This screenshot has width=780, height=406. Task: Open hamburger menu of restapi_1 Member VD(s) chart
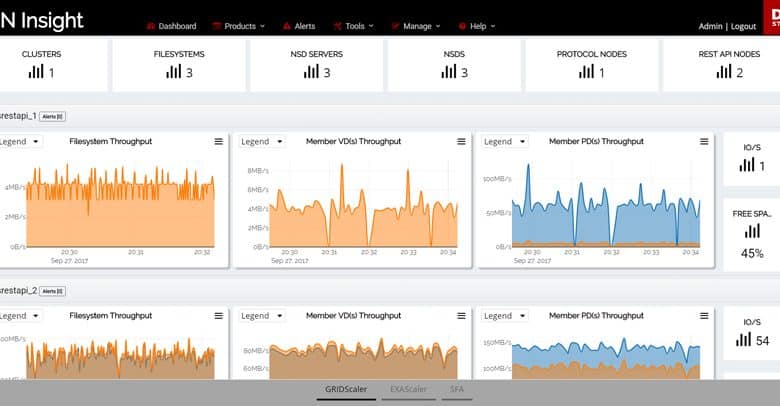click(461, 141)
